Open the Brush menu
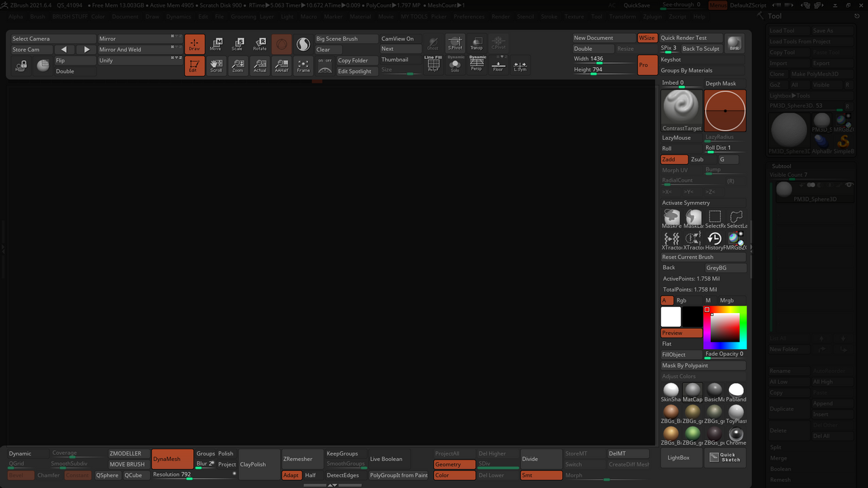Viewport: 868px width, 488px height. click(x=38, y=16)
